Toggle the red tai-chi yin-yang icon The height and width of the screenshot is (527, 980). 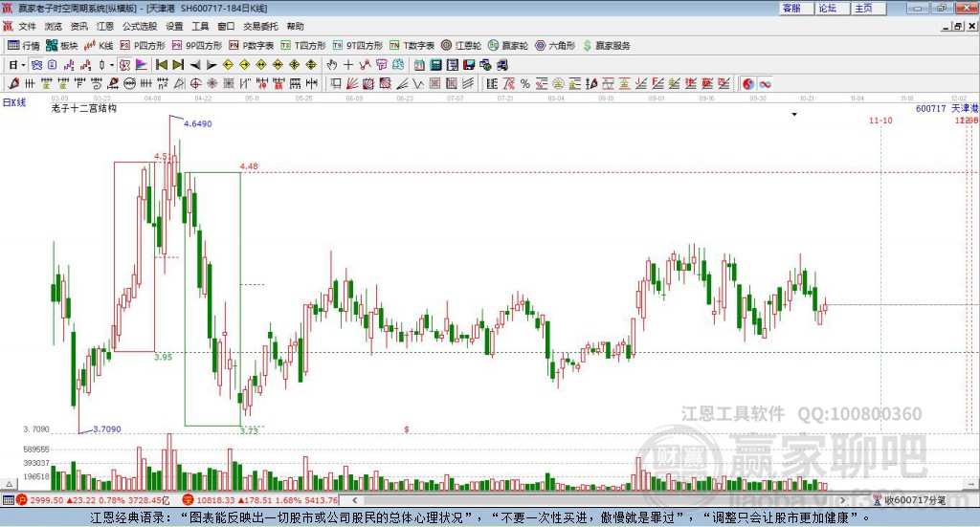coord(748,83)
